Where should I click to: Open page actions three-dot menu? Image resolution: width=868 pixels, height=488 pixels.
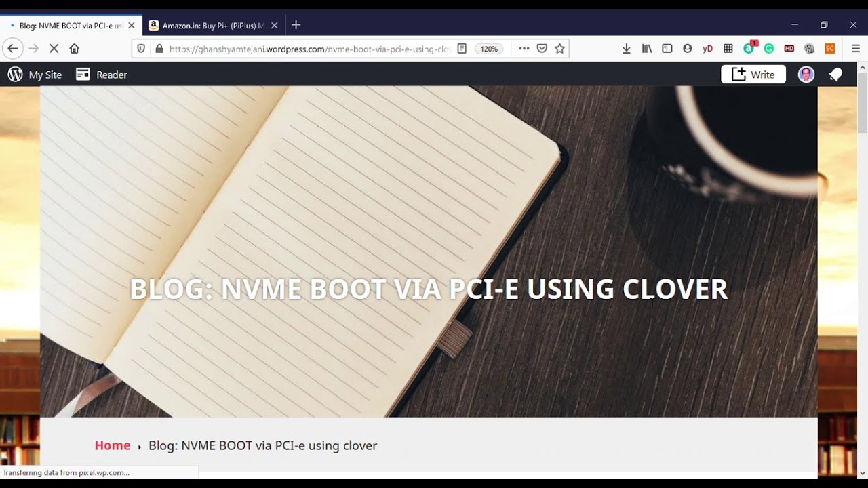(524, 49)
